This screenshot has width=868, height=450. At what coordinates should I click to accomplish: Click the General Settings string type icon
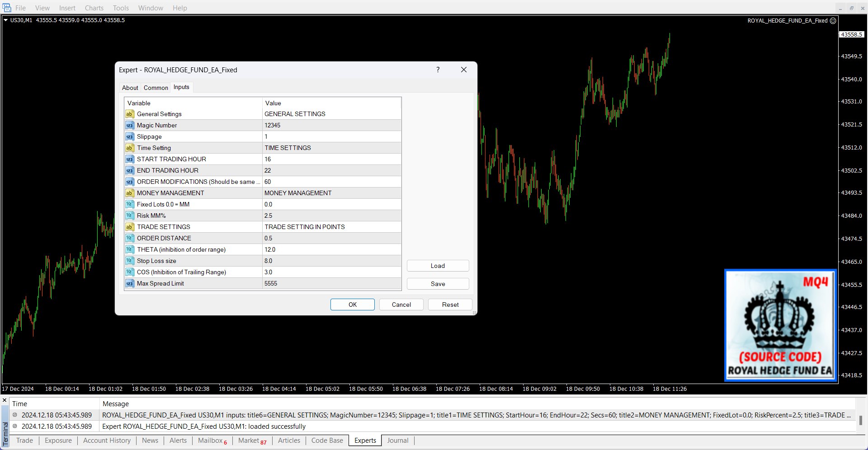(x=130, y=114)
